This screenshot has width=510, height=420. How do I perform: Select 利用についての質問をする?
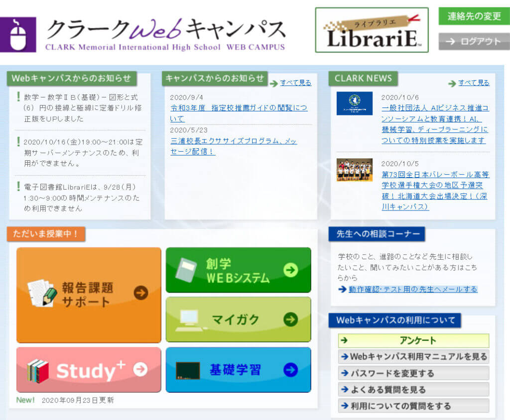(x=413, y=406)
